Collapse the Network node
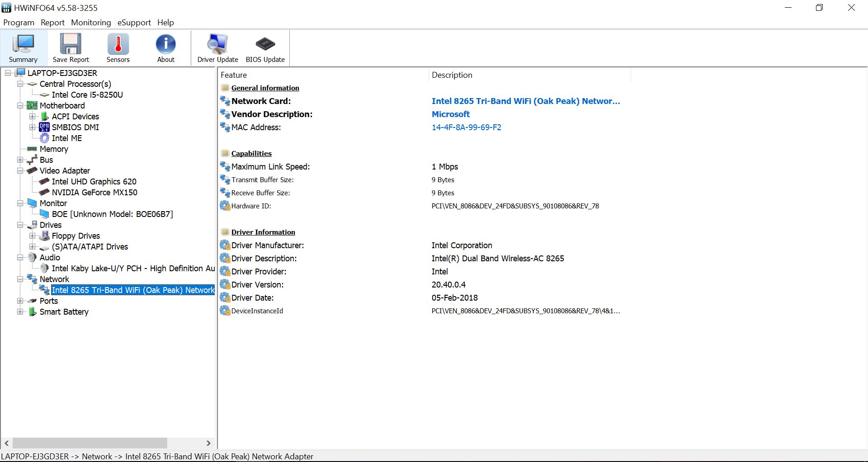Image resolution: width=868 pixels, height=462 pixels. tap(20, 279)
